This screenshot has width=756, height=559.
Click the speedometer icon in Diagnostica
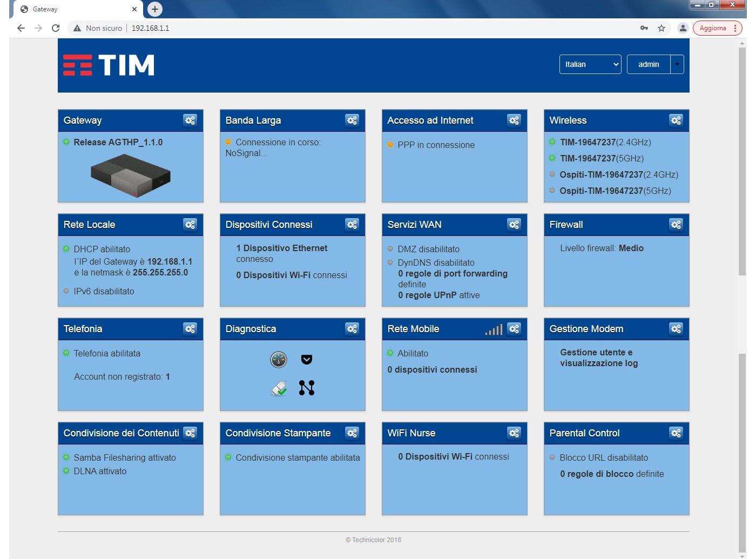(x=279, y=360)
